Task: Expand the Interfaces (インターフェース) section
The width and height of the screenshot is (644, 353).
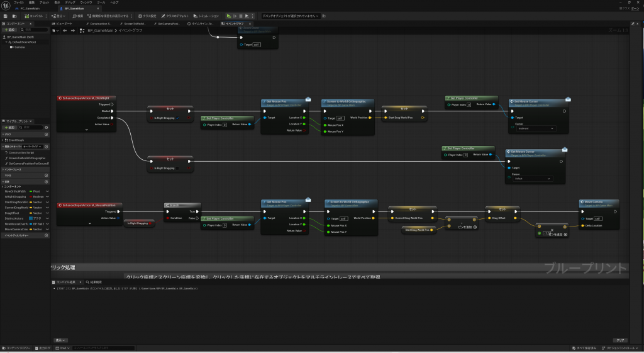Action: click(x=3, y=169)
